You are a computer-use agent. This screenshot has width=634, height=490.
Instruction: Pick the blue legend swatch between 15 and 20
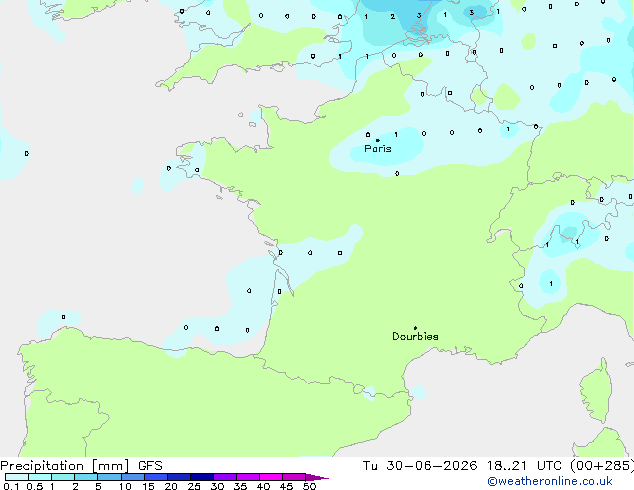point(156,477)
